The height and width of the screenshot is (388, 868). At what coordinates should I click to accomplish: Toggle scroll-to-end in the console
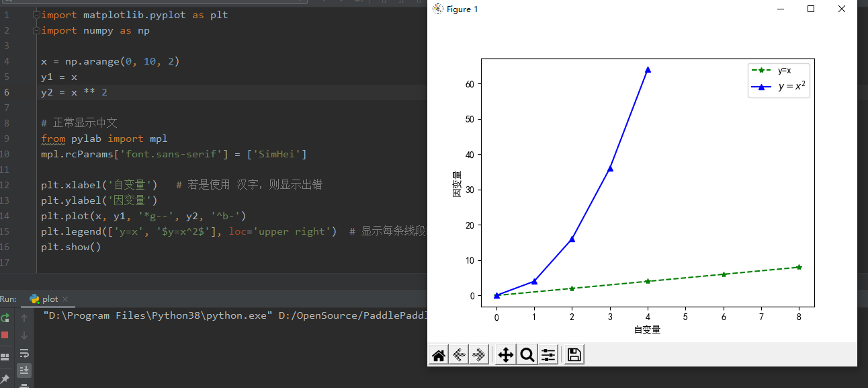click(x=24, y=370)
